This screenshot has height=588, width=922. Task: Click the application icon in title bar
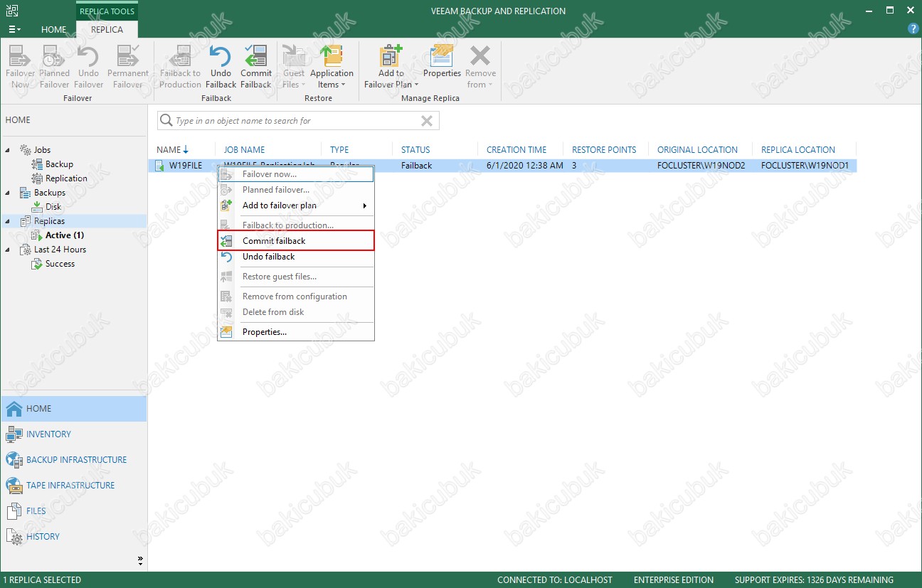pos(12,11)
